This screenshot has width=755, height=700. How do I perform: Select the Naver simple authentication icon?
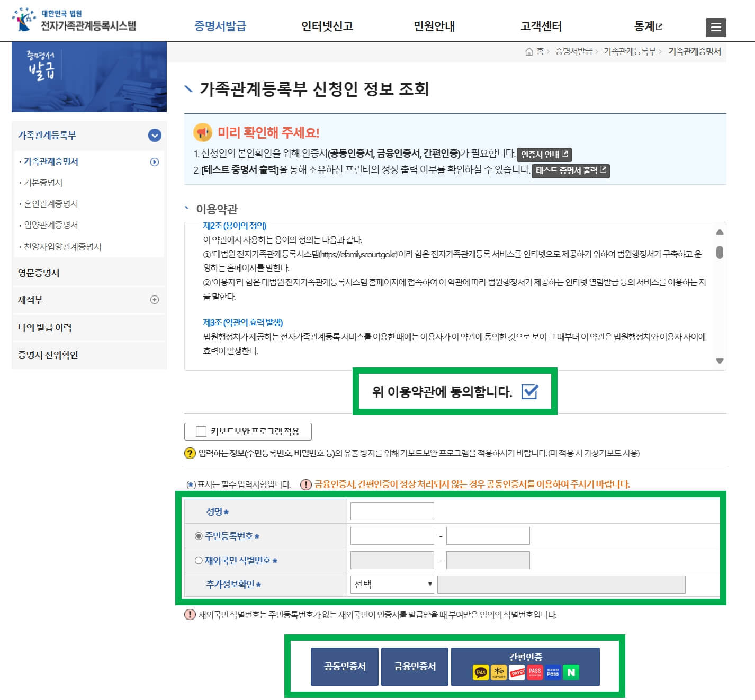pos(571,672)
